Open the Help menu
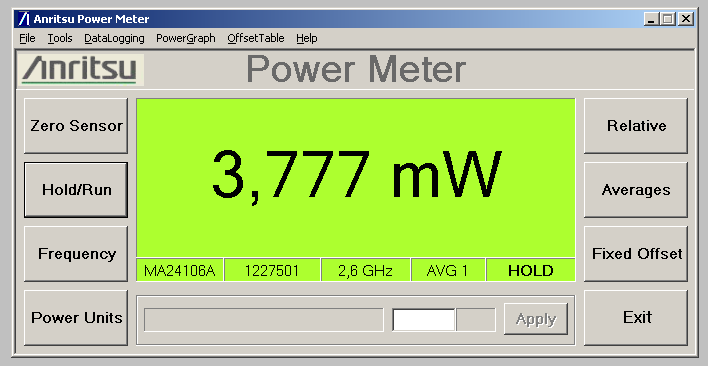 pyautogui.click(x=307, y=38)
